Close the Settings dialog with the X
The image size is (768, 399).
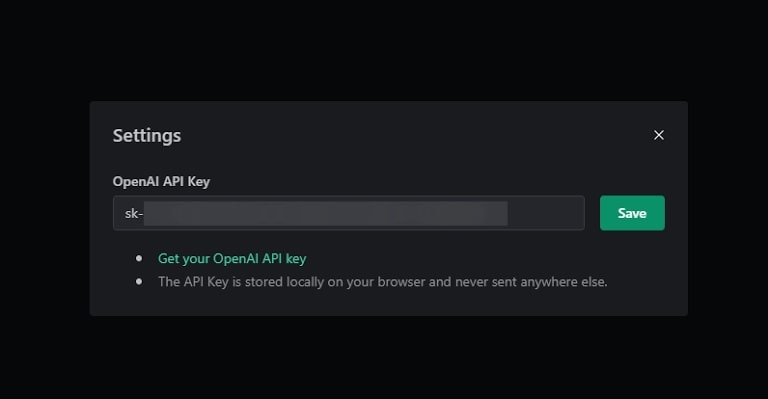tap(659, 135)
